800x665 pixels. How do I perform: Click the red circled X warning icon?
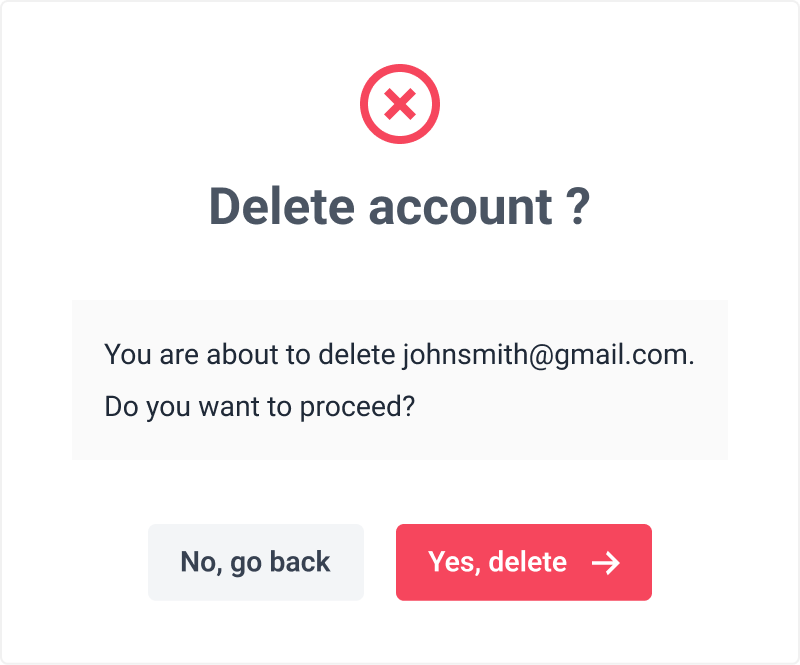click(399, 104)
